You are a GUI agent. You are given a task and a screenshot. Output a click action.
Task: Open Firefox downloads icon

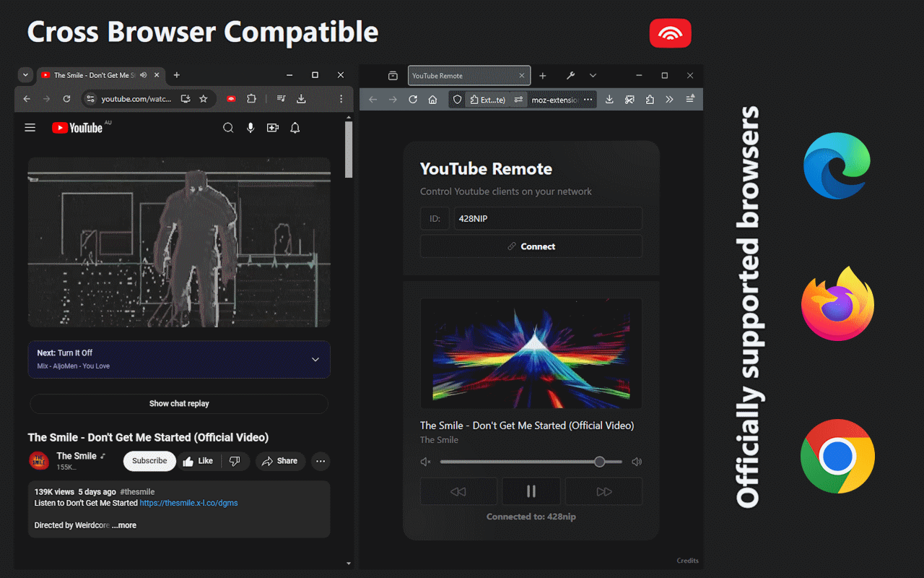609,99
